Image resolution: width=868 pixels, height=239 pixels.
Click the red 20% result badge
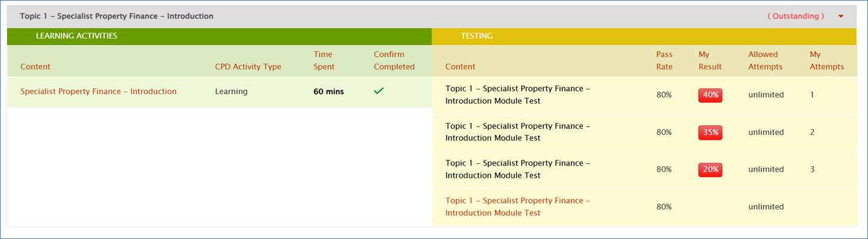(710, 170)
